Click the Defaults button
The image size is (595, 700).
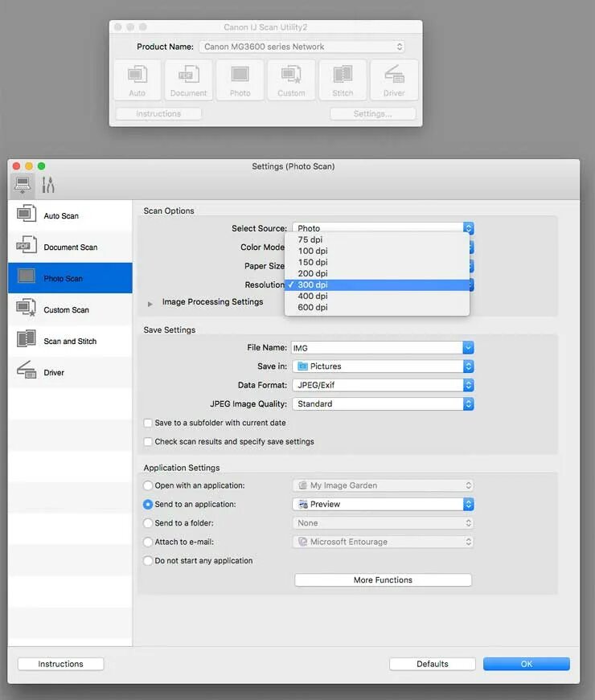(432, 664)
